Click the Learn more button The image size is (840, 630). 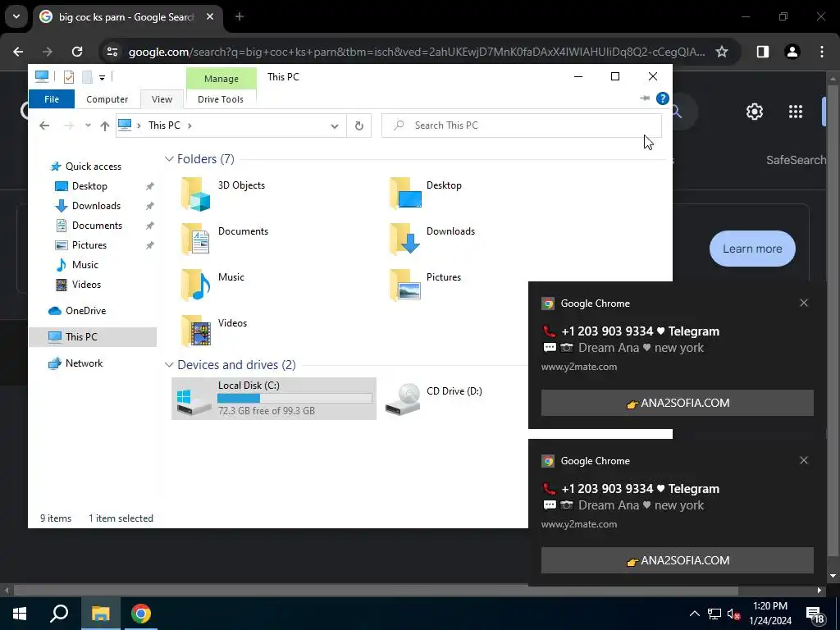[x=752, y=249]
